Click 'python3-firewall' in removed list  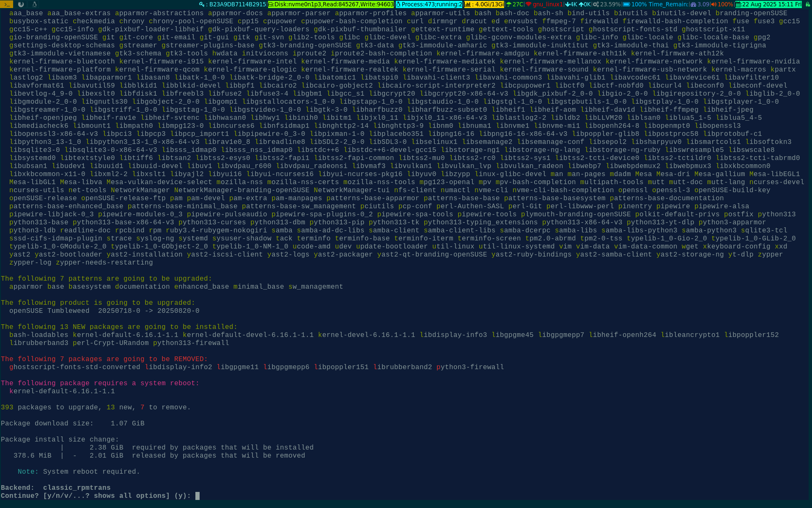pos(470,367)
